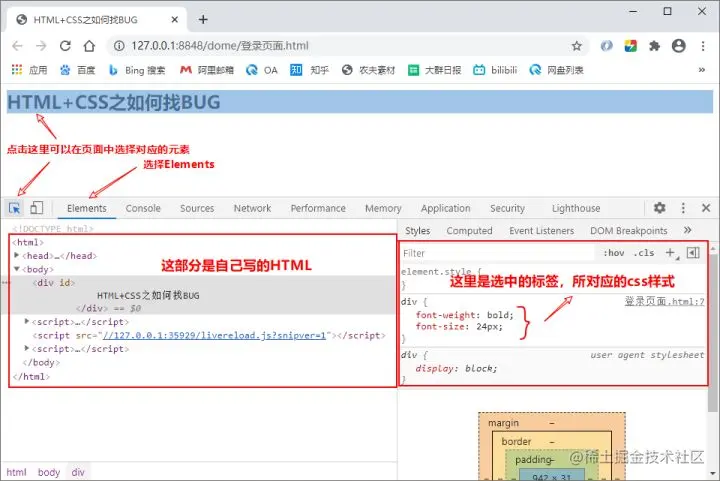This screenshot has width=720, height=481.
Task: Go forward in browser history
Action: tap(41, 46)
